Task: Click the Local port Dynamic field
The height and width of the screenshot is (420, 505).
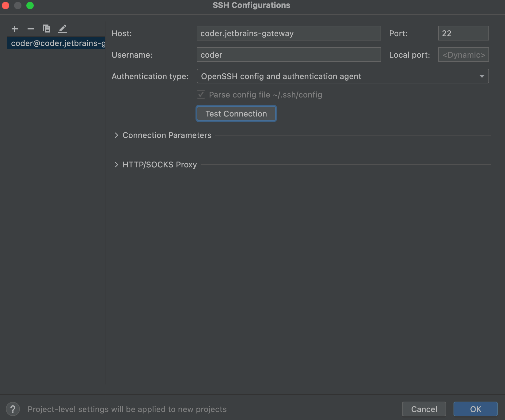Action: tap(463, 55)
